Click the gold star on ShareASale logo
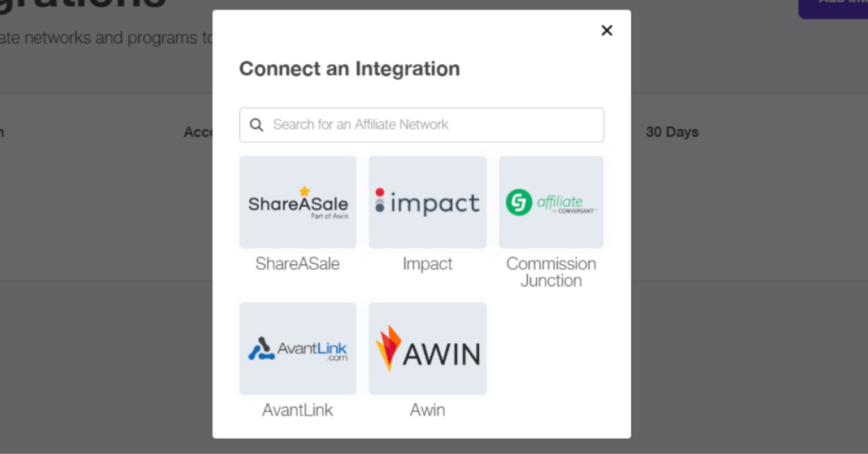Image resolution: width=868 pixels, height=454 pixels. (305, 191)
